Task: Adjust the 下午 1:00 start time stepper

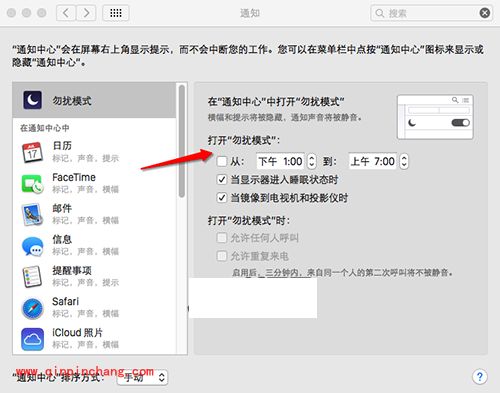Action: [311, 161]
